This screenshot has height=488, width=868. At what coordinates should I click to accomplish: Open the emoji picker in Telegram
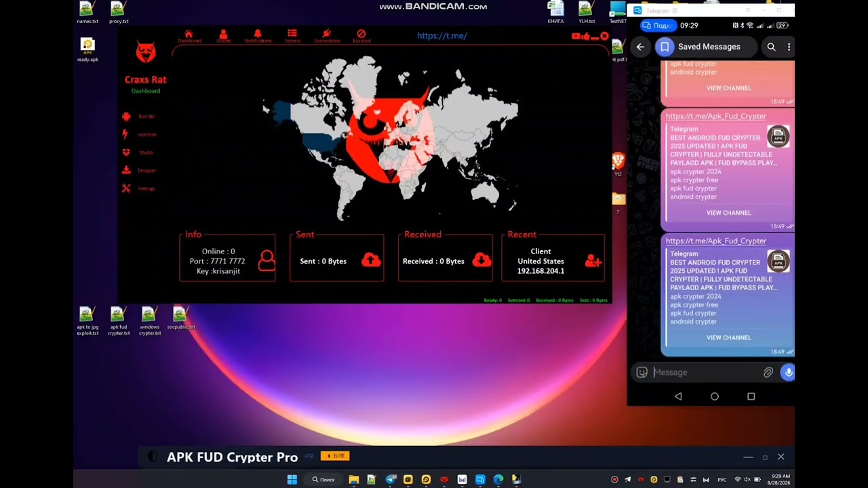[642, 372]
